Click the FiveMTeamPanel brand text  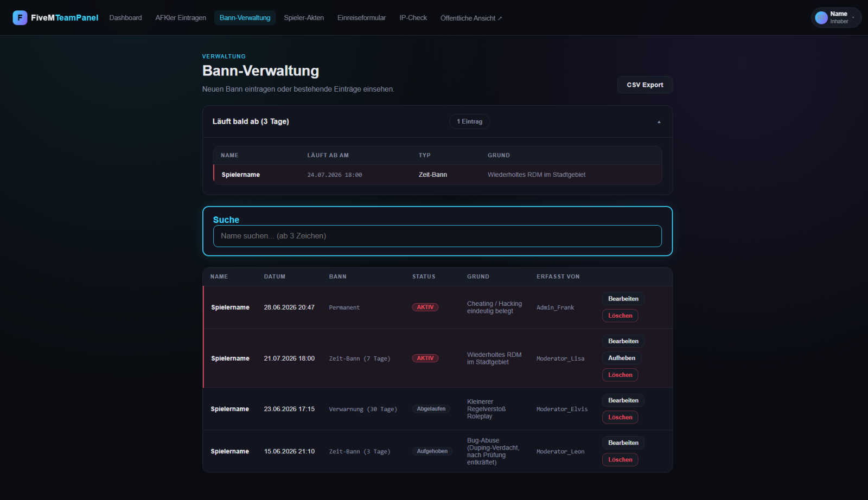click(x=65, y=18)
